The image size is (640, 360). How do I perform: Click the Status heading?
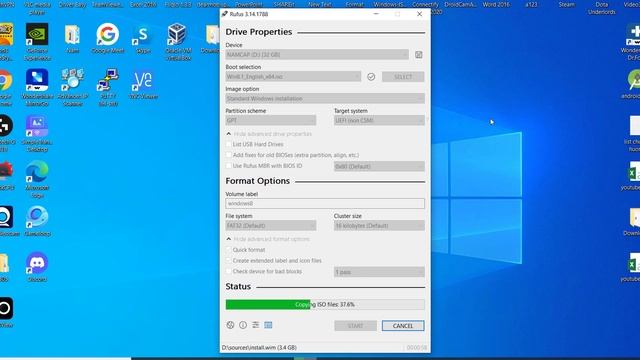point(238,287)
